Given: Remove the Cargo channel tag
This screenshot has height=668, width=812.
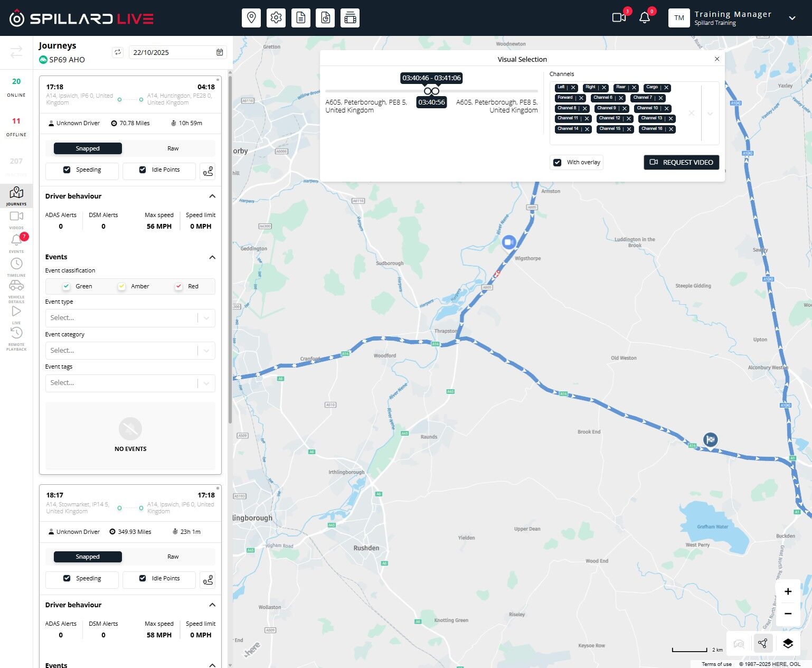Looking at the screenshot, I should pos(666,88).
